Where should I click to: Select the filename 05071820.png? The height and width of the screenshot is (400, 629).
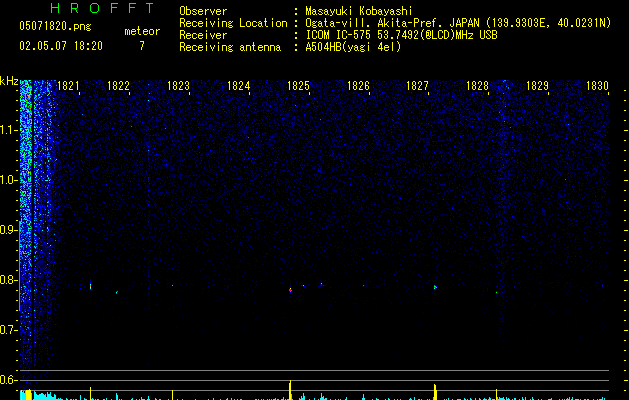pos(55,26)
